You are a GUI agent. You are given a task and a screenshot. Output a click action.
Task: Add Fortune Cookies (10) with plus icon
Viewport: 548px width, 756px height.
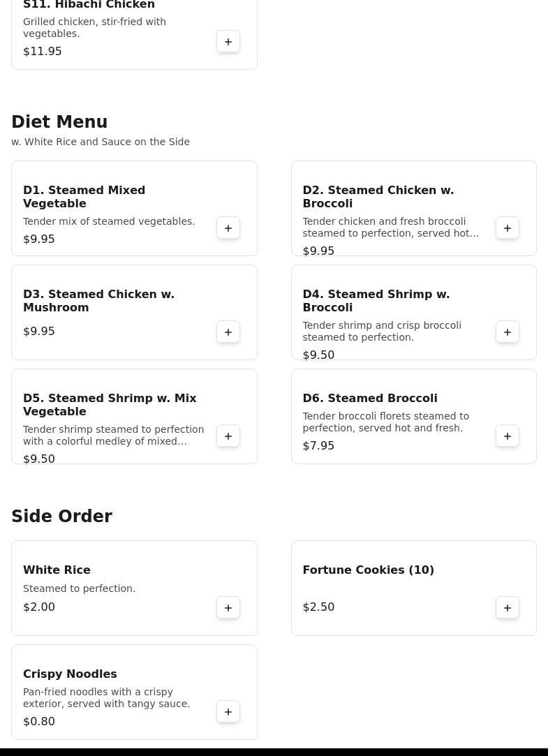508,608
